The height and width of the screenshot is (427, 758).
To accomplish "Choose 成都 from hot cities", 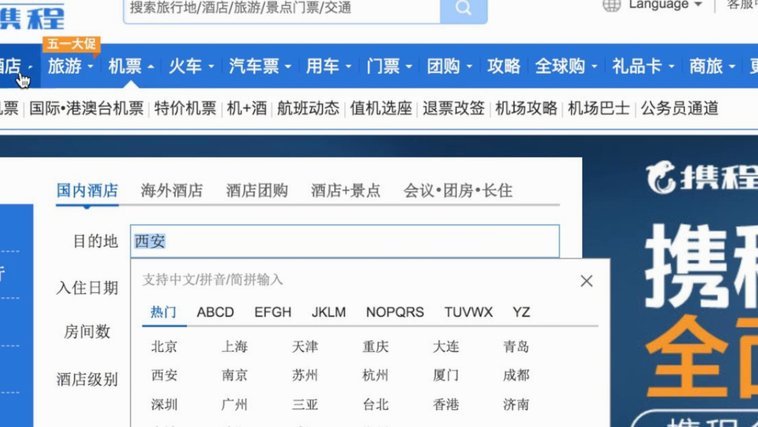I will pyautogui.click(x=516, y=375).
